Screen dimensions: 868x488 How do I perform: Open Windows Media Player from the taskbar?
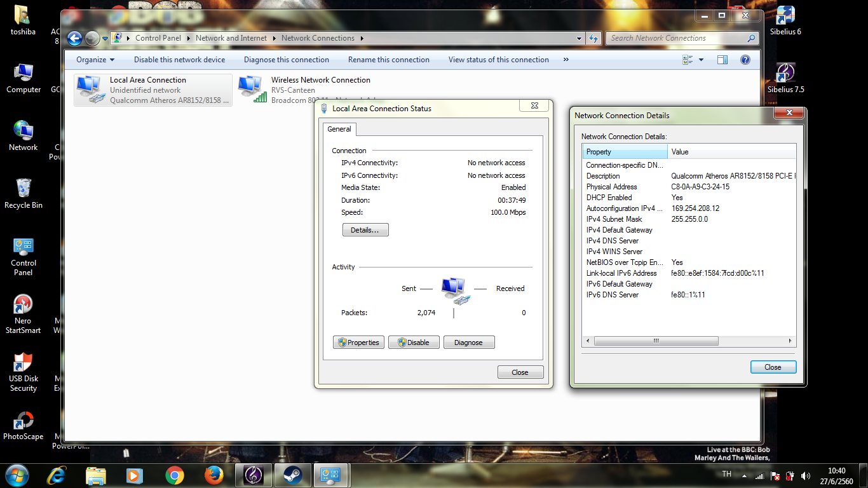(134, 475)
